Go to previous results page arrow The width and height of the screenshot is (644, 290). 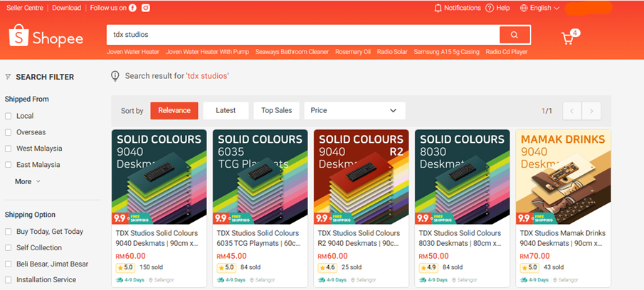[x=572, y=111]
